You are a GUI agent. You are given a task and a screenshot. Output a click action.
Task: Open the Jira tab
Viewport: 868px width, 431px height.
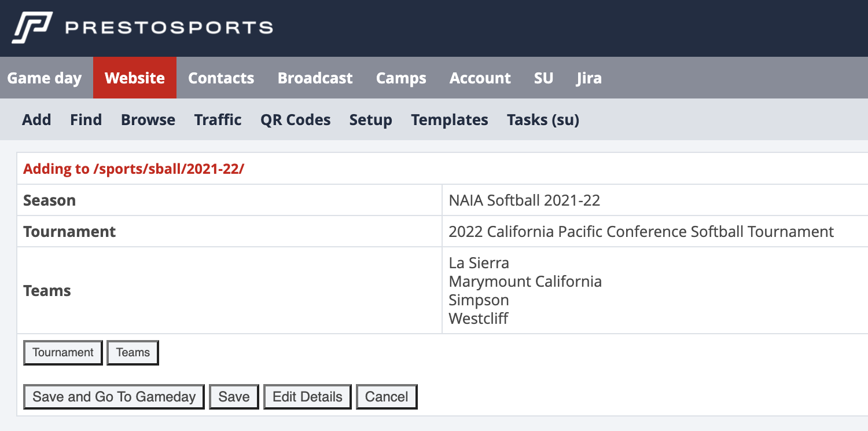[x=589, y=78]
